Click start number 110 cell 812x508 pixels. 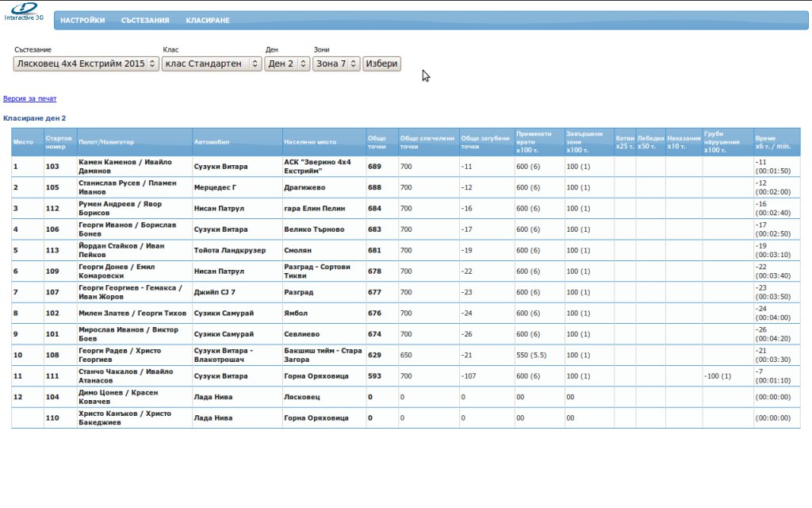coord(60,418)
